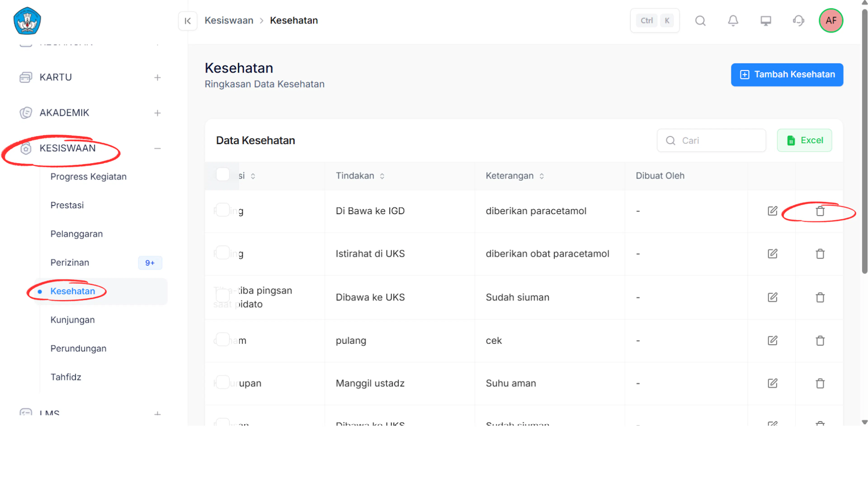Click the KESISWAAN section icon

point(26,148)
